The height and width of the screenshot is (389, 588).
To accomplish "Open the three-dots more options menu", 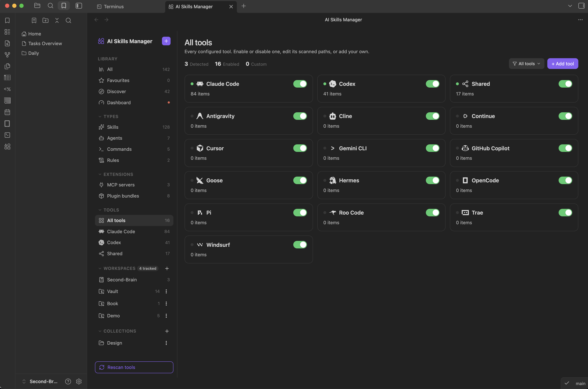I will click(580, 20).
